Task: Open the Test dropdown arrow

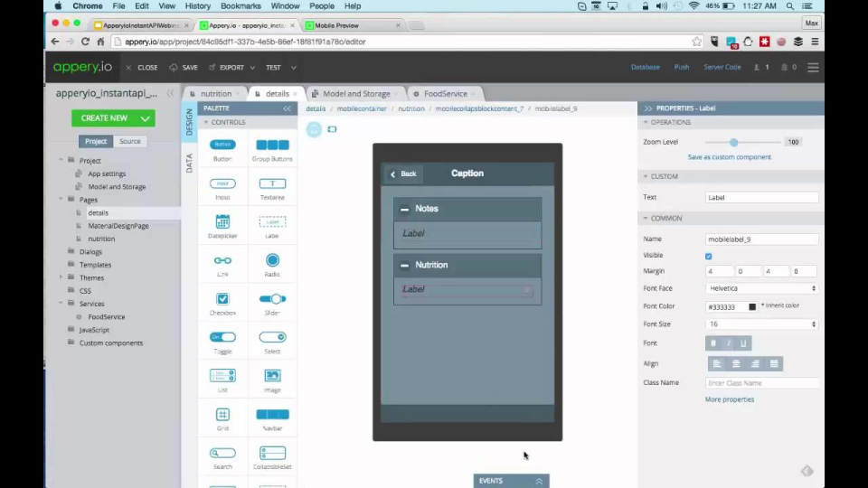Action: (293, 68)
